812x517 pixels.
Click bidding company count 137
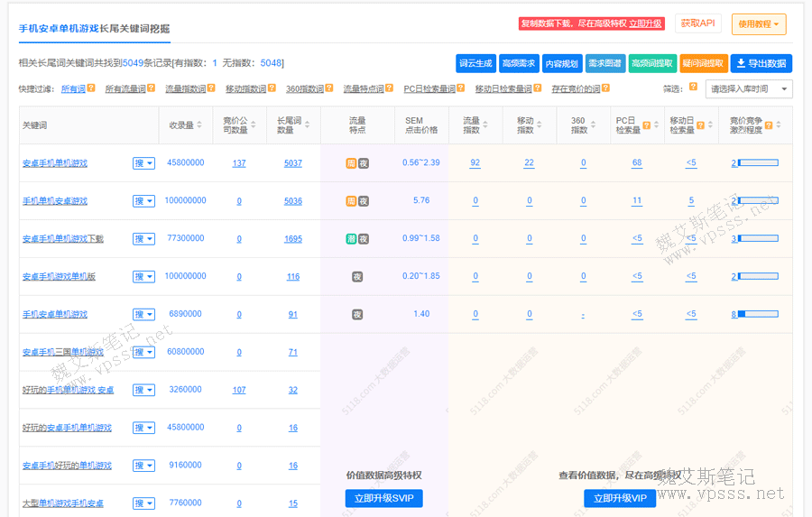[x=239, y=163]
